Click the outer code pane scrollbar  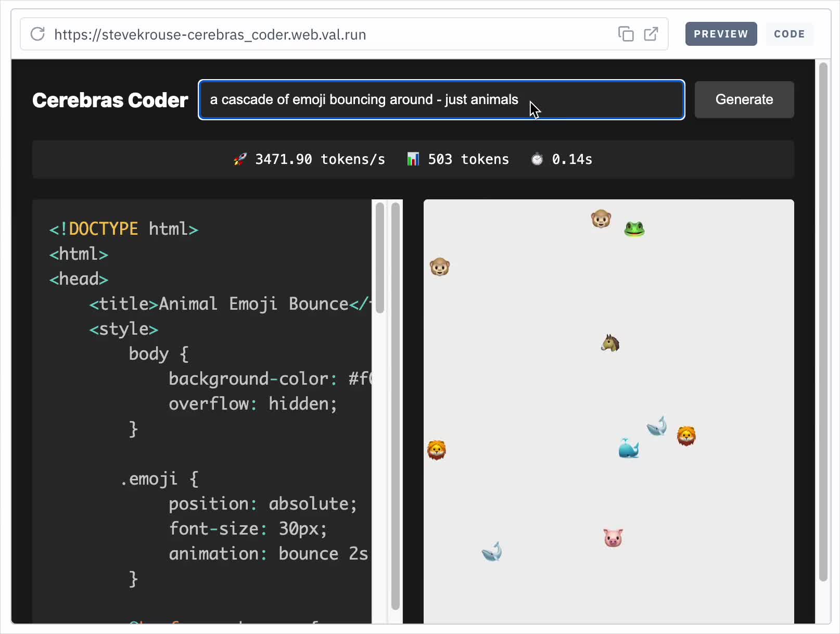tap(395, 406)
